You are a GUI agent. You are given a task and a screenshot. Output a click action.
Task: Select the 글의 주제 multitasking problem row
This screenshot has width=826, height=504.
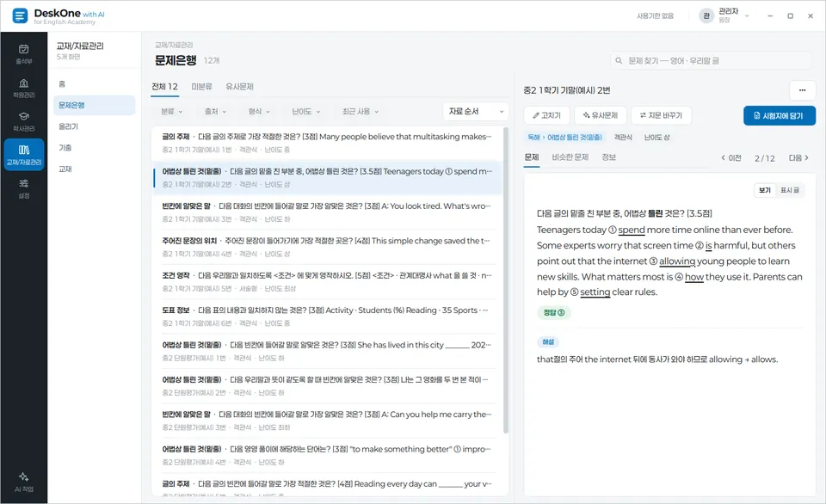[327, 143]
